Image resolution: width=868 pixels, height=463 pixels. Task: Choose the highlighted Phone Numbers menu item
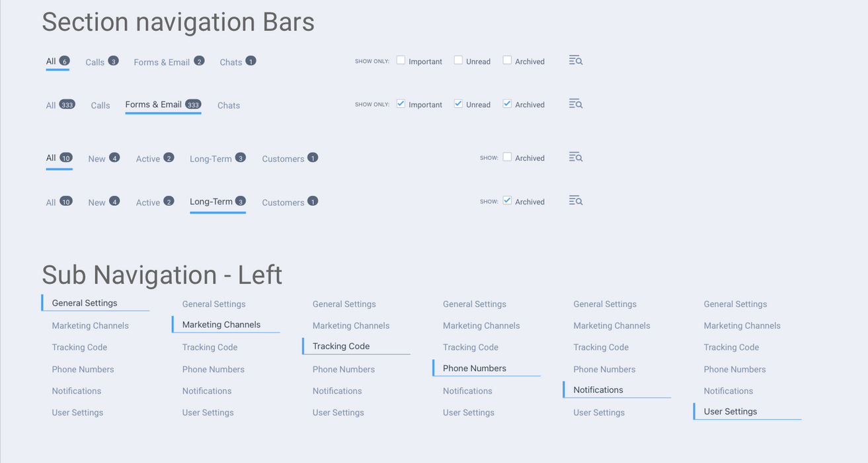click(x=475, y=368)
